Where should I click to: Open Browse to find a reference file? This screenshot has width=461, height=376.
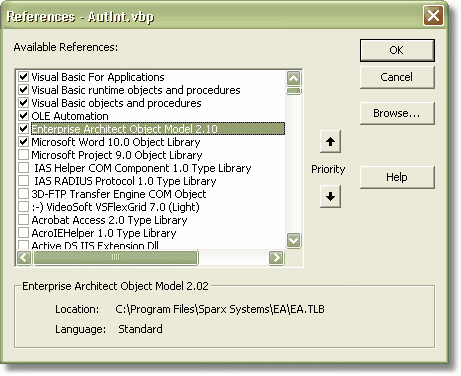coord(397,113)
